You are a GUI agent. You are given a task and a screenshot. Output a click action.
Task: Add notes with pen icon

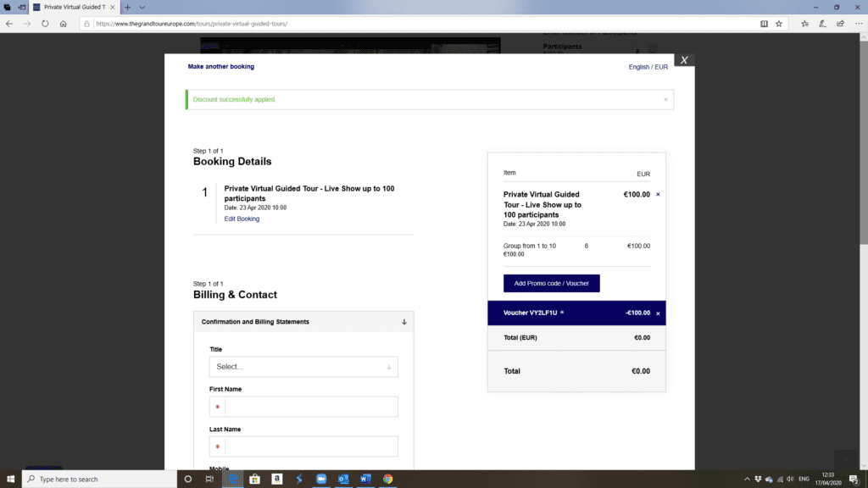point(822,24)
